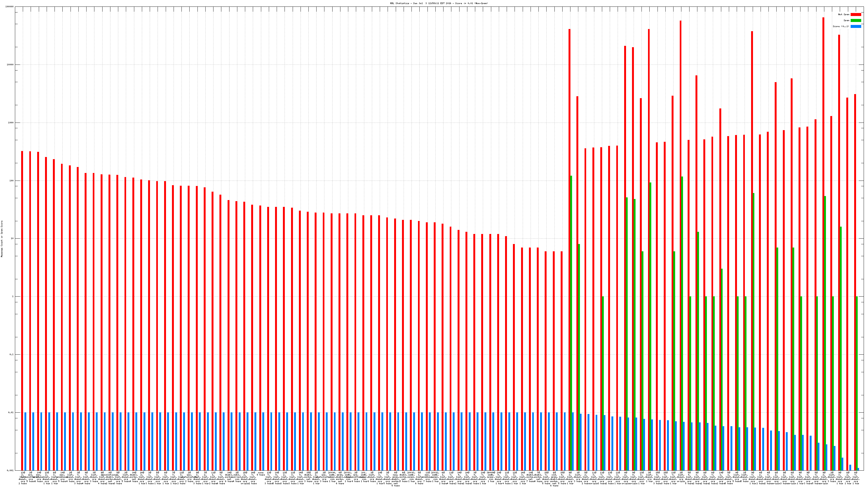The height and width of the screenshot is (488, 868).
Task: Click the RBL Statistics chart title
Action: coord(439,3)
